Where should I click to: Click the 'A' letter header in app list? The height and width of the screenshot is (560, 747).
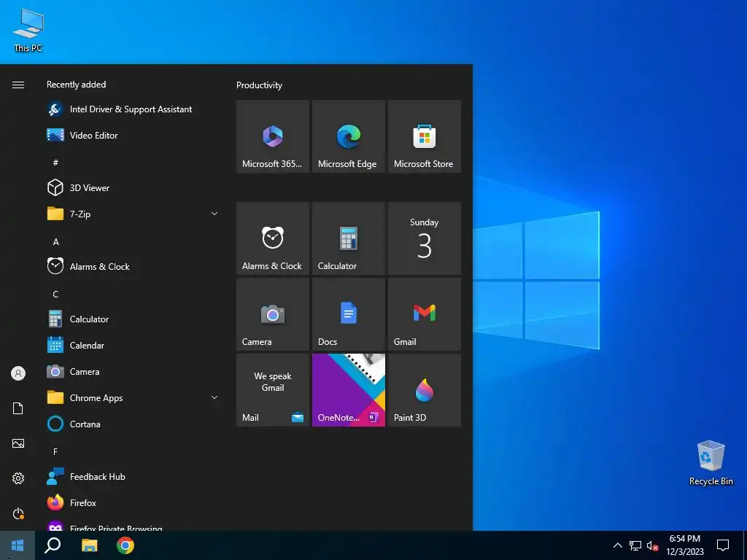coord(55,242)
